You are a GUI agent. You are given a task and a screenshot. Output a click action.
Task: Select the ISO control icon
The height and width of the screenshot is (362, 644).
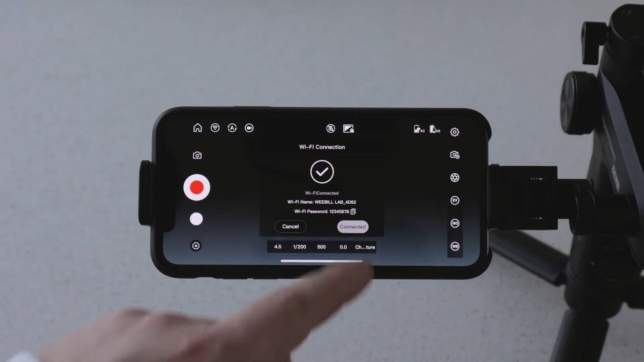pyautogui.click(x=455, y=223)
